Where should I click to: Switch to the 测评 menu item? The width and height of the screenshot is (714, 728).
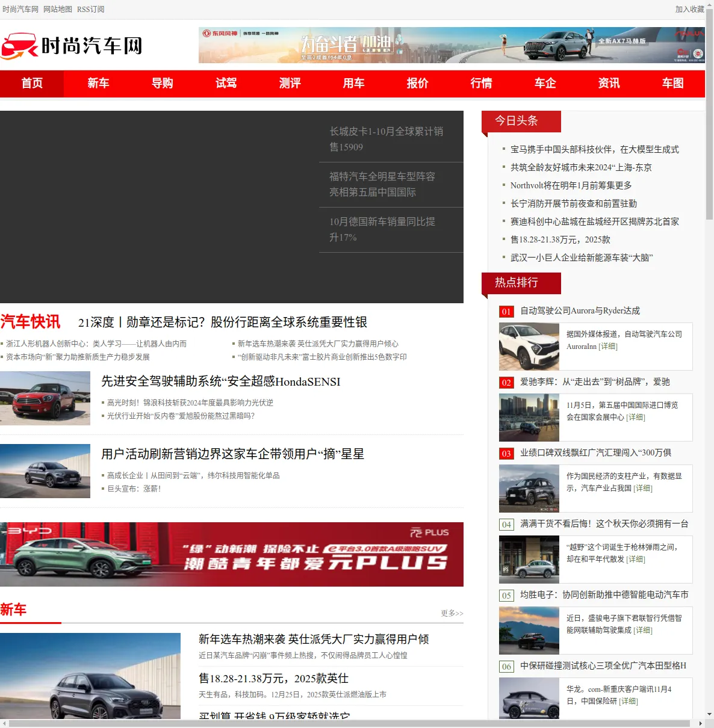click(x=290, y=84)
